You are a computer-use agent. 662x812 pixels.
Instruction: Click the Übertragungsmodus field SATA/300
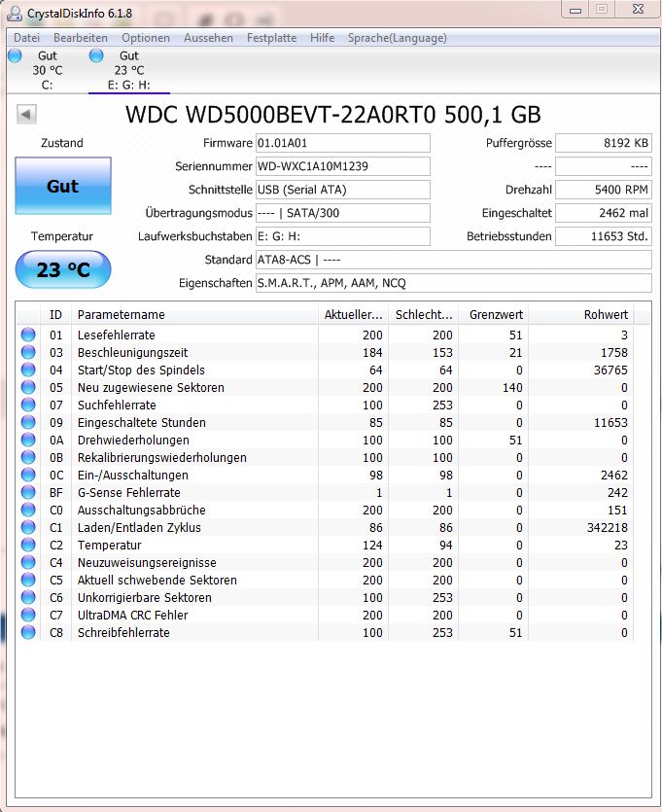(x=342, y=213)
